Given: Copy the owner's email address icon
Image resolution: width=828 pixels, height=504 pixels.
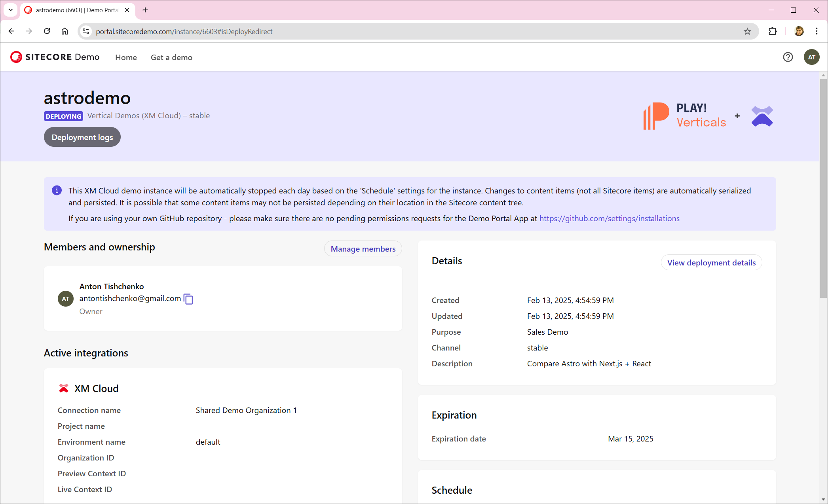Looking at the screenshot, I should point(188,299).
